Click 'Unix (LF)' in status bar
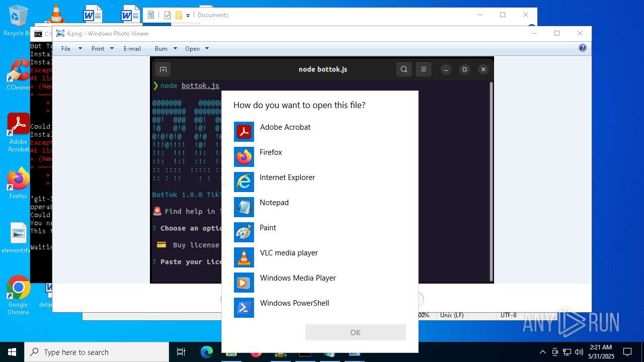Screen dimensions: 644x362 (x=452, y=315)
